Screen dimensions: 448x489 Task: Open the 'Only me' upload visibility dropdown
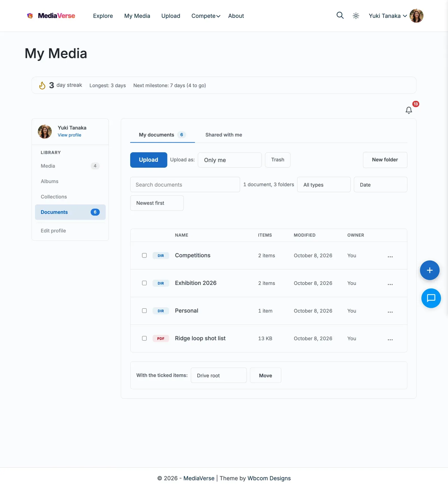(230, 160)
